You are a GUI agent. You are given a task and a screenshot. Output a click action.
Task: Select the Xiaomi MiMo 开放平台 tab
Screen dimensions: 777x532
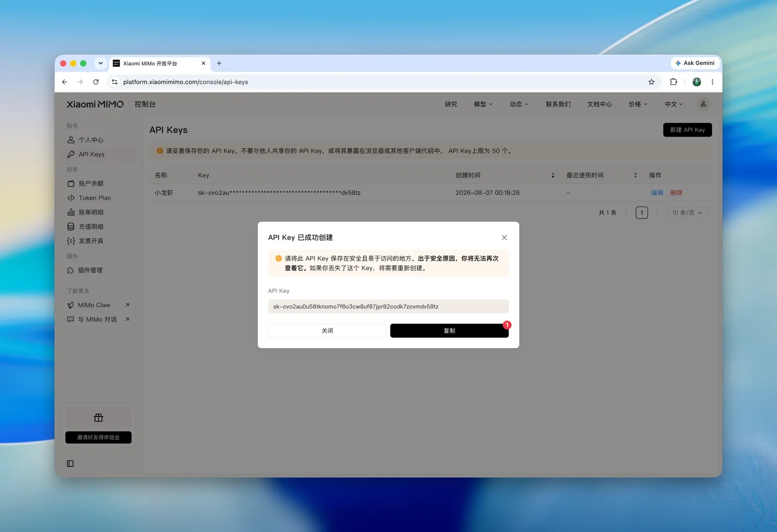[159, 63]
